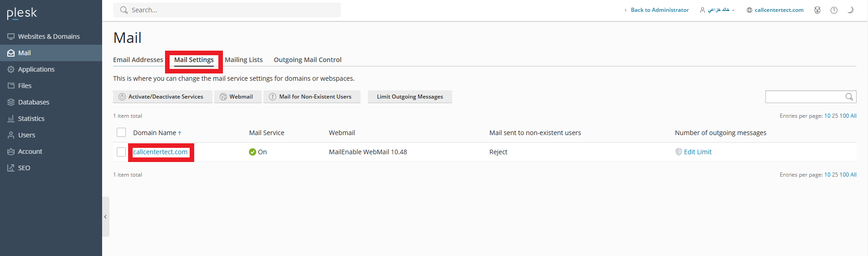Toggle dark mode moon icon
This screenshot has height=256, width=868.
[x=850, y=10]
